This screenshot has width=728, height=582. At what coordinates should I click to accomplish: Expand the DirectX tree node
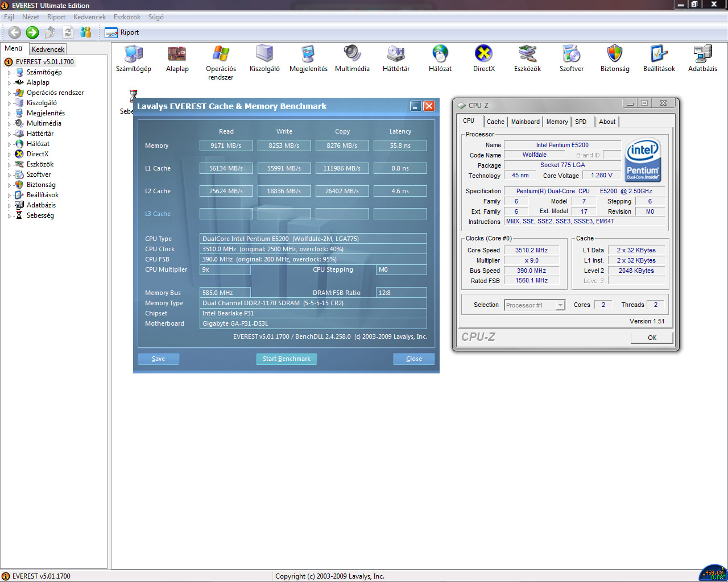[x=9, y=155]
